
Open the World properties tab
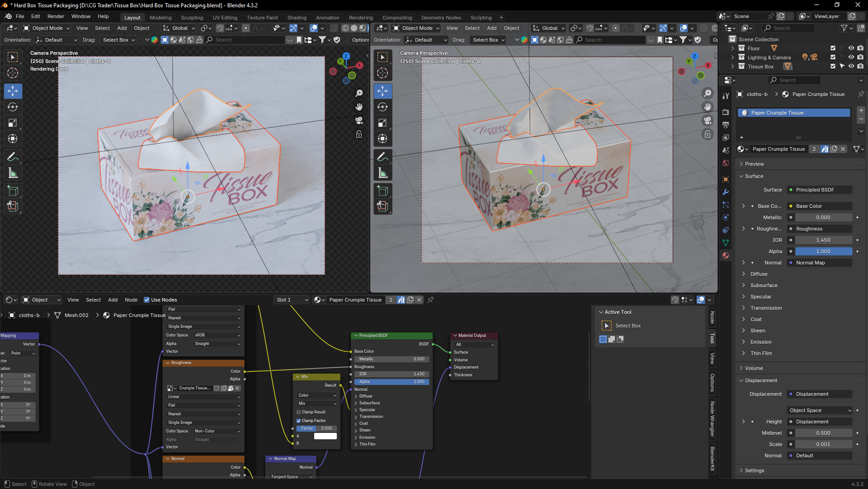click(726, 163)
